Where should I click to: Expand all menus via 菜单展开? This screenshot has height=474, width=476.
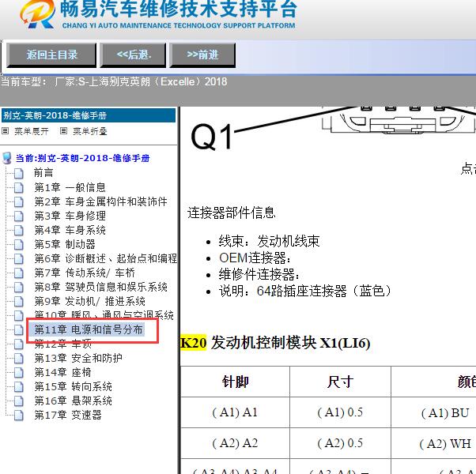pos(32,131)
